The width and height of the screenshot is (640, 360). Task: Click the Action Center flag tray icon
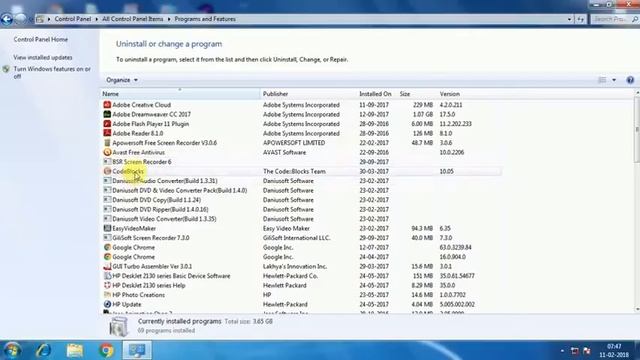click(x=587, y=351)
